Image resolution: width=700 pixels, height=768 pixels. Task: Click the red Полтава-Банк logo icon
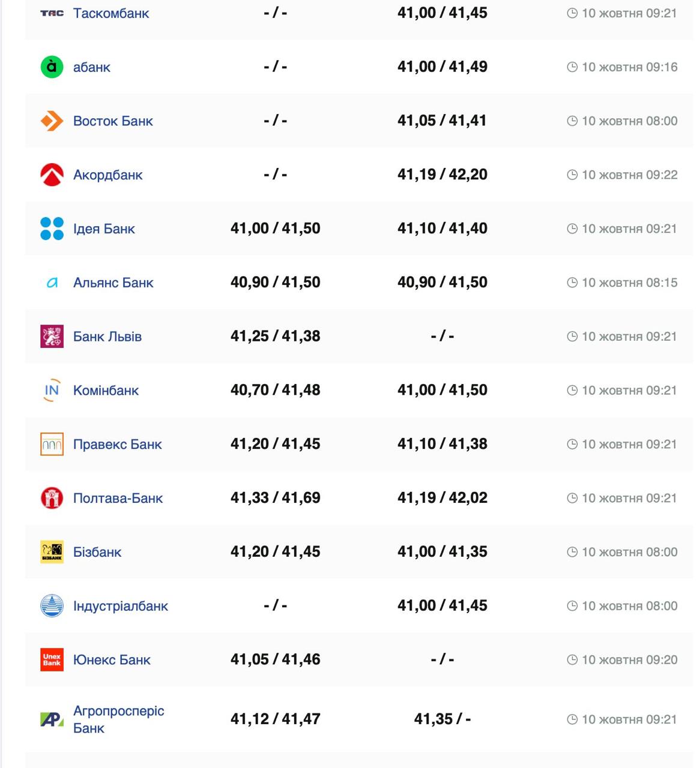(52, 498)
